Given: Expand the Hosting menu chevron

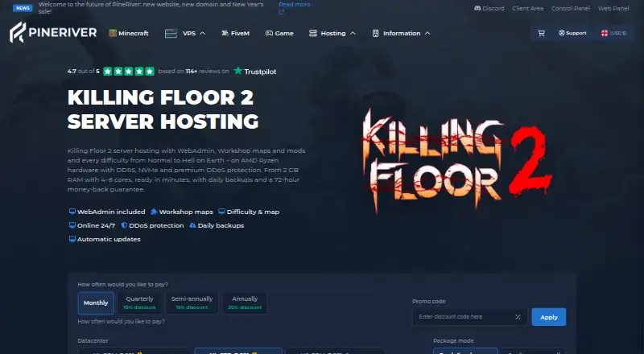Looking at the screenshot, I should 353,33.
